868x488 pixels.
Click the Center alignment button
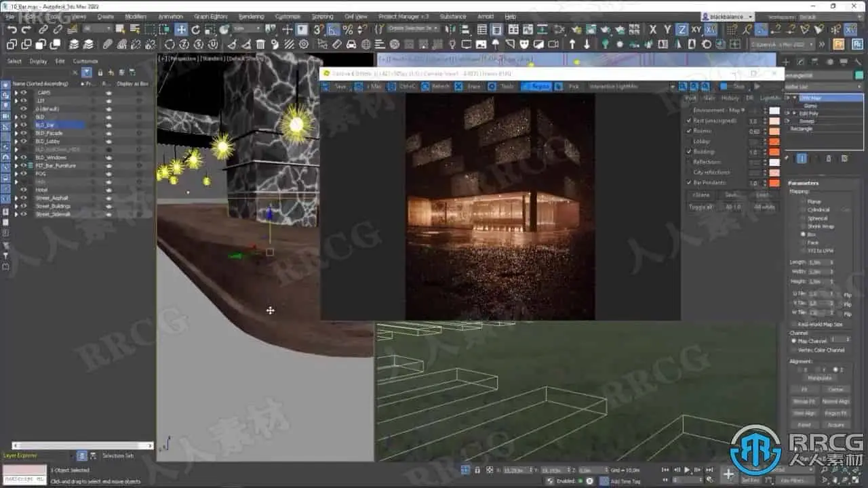835,390
